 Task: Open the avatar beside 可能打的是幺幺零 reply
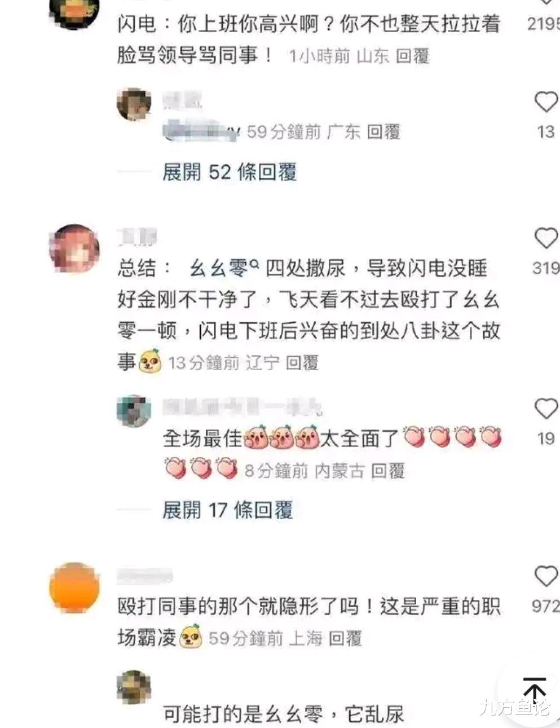click(134, 687)
